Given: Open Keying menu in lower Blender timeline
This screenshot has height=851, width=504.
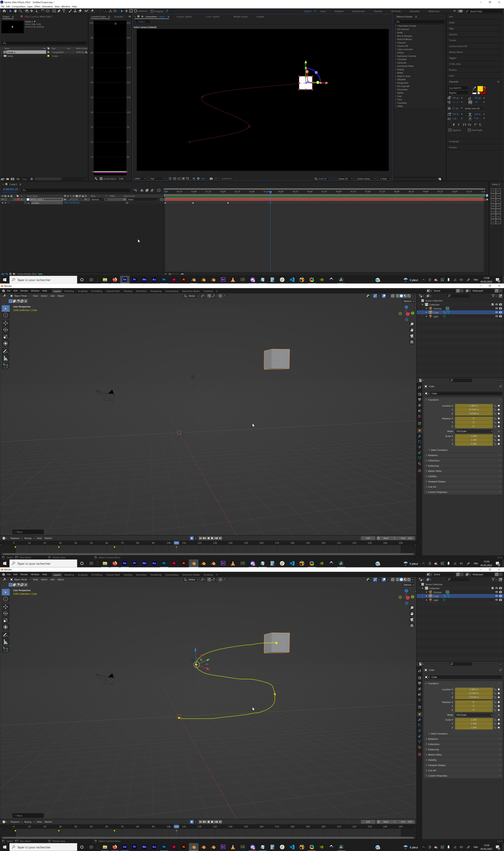Looking at the screenshot, I should (29, 822).
